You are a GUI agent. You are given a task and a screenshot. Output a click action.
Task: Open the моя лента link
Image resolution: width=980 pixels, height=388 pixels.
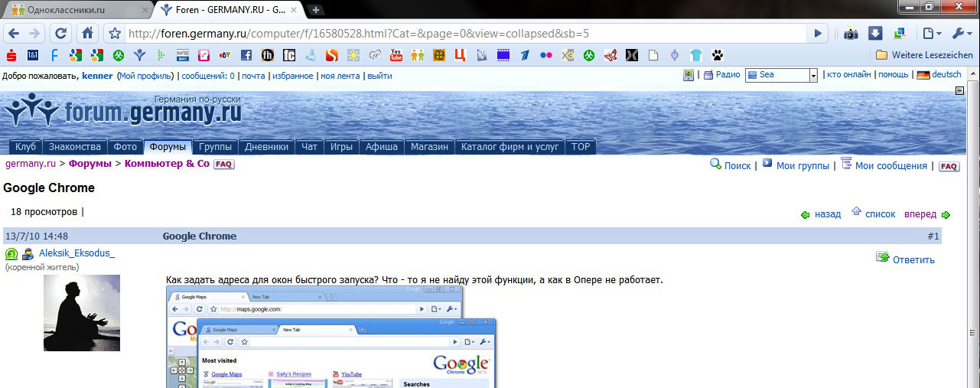coord(340,76)
